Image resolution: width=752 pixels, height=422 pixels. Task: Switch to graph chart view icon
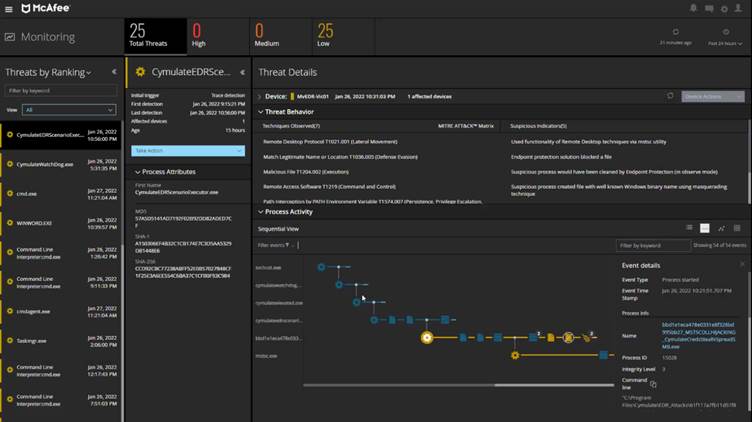(721, 228)
